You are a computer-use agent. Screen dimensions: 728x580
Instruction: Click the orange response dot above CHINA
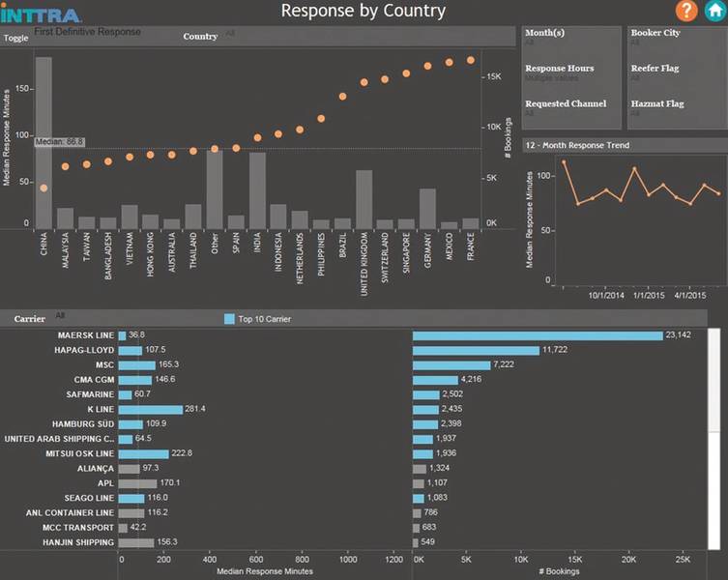pyautogui.click(x=44, y=188)
